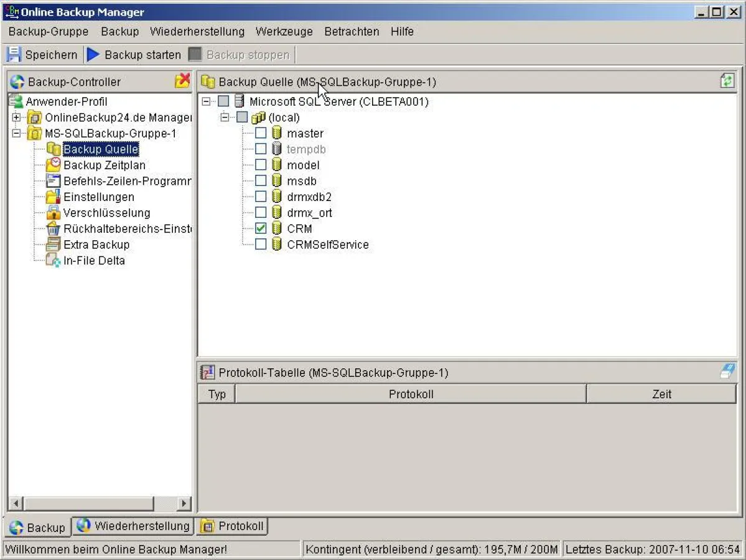The height and width of the screenshot is (560, 746).
Task: Click the clear-log icon in Protokoll-Tabelle header
Action: [727, 370]
